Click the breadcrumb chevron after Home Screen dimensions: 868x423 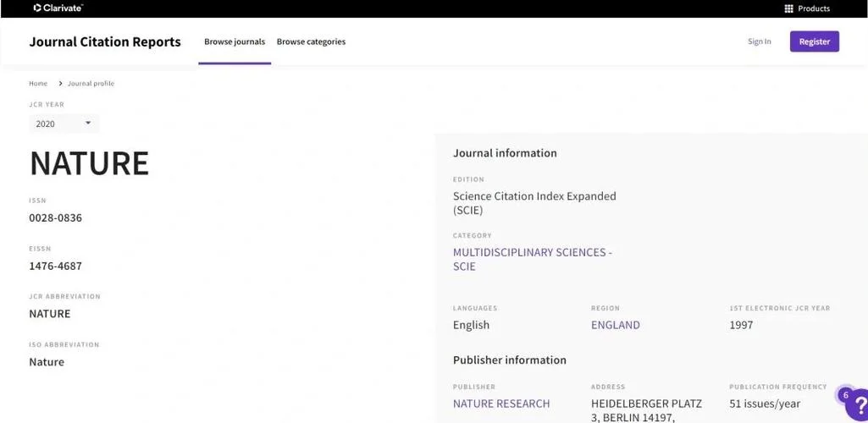tap(60, 84)
